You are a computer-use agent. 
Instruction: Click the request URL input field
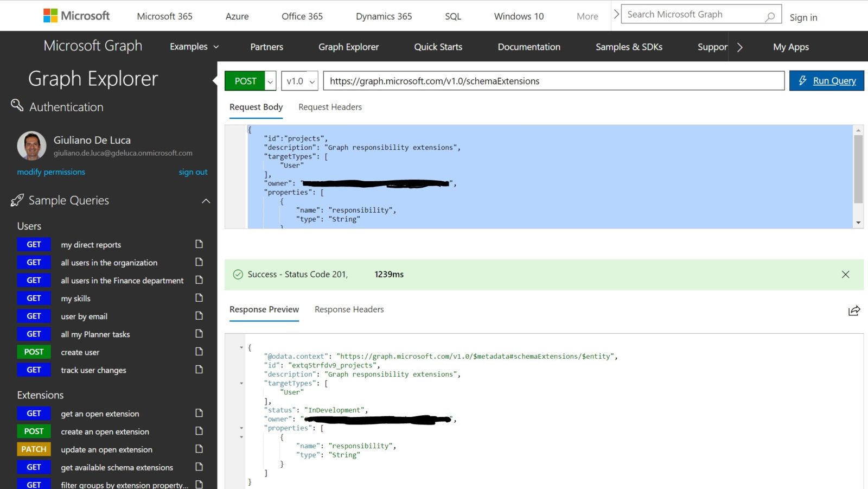click(x=554, y=81)
